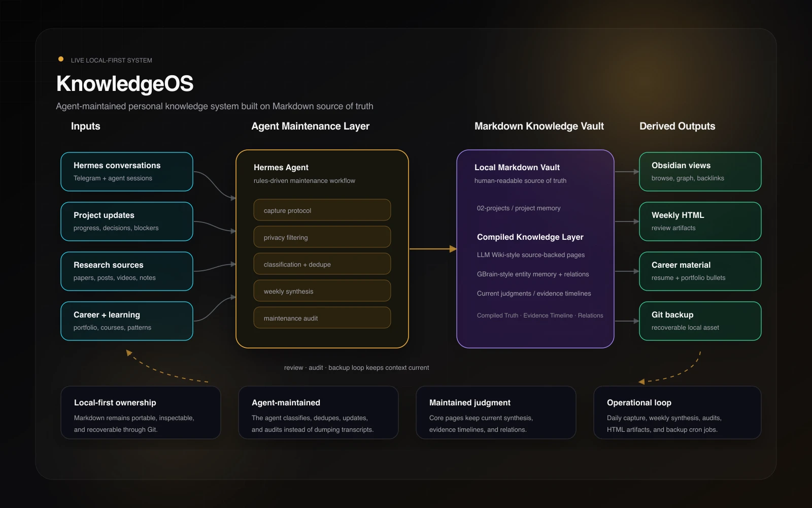Open the Maintained judgment card
Screen dimensions: 812x508
[x=496, y=412]
